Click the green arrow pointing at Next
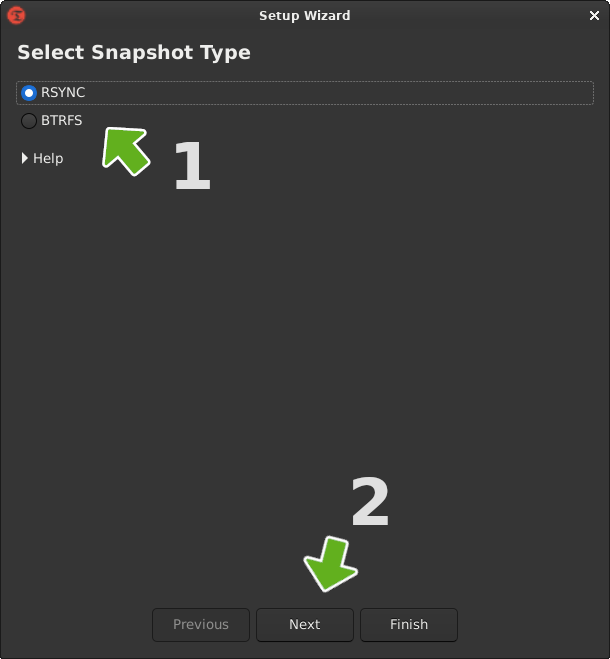The image size is (610, 659). click(x=331, y=565)
